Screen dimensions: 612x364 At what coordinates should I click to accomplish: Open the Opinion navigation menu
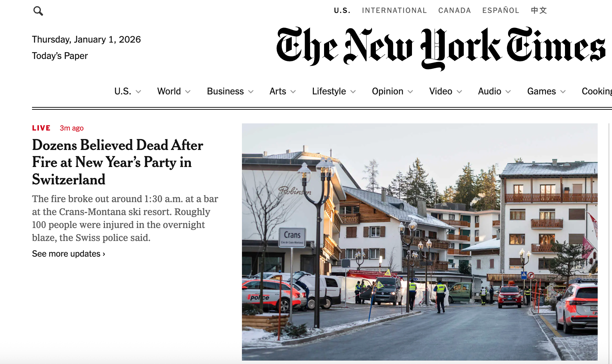392,91
